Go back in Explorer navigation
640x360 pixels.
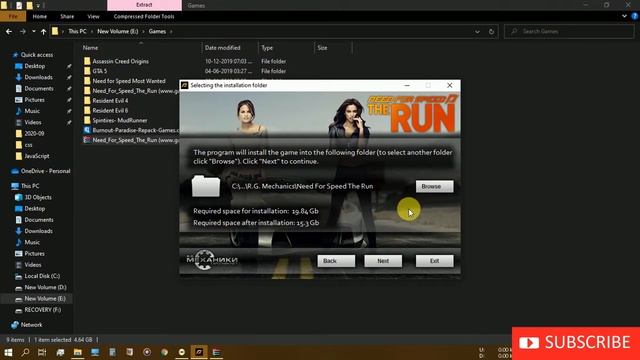click(9, 31)
